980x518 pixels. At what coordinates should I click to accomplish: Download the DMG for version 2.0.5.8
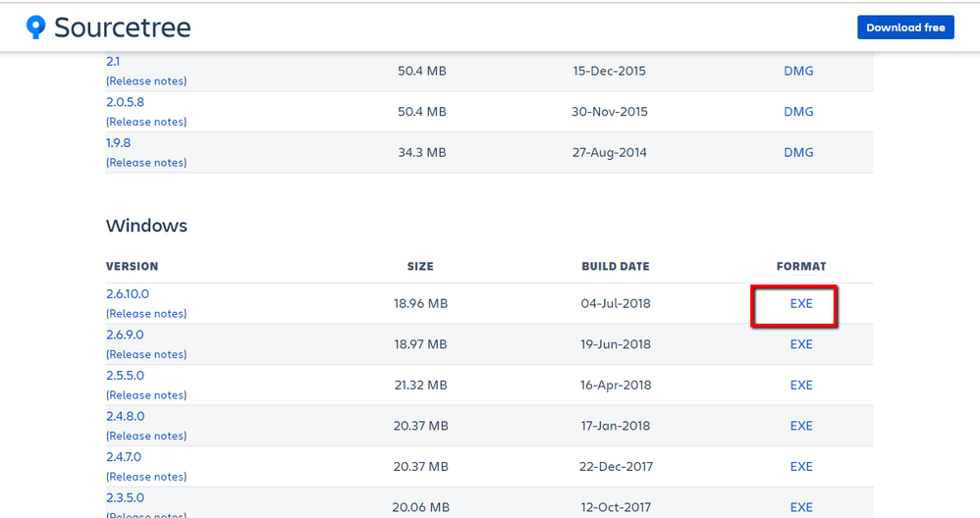click(x=798, y=112)
